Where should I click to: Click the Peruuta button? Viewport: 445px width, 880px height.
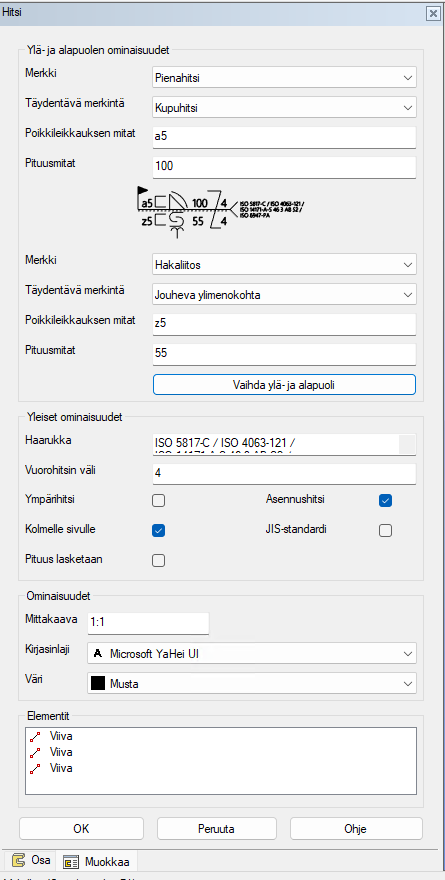click(217, 828)
